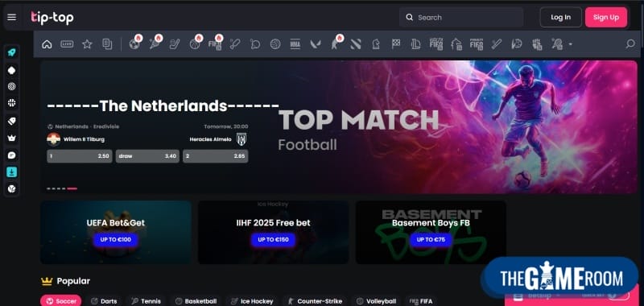This screenshot has width=644, height=306.
Task: Select the racing checkered flag icon
Action: (x=396, y=44)
